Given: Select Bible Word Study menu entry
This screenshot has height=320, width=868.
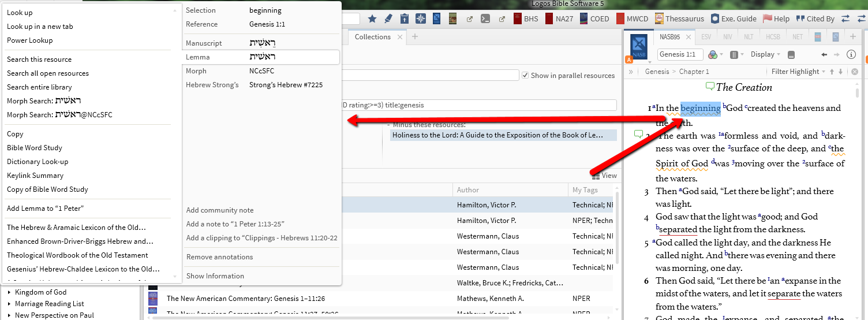Looking at the screenshot, I should (x=35, y=147).
